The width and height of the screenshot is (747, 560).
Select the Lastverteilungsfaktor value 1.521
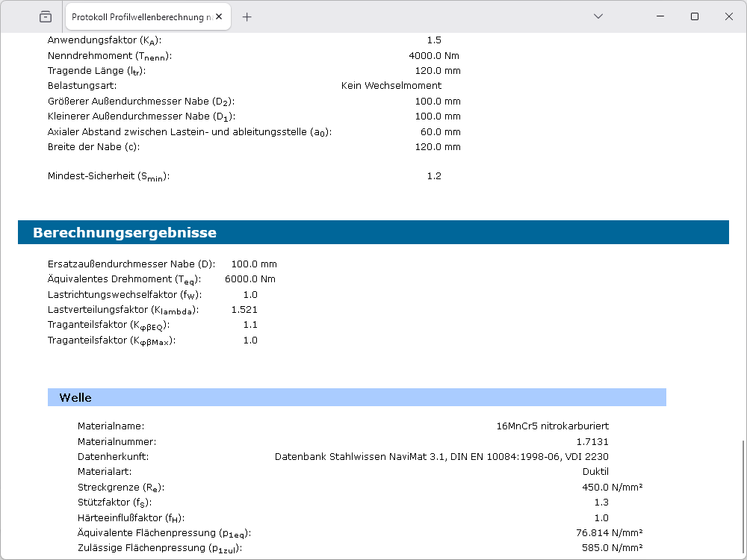[x=244, y=309]
